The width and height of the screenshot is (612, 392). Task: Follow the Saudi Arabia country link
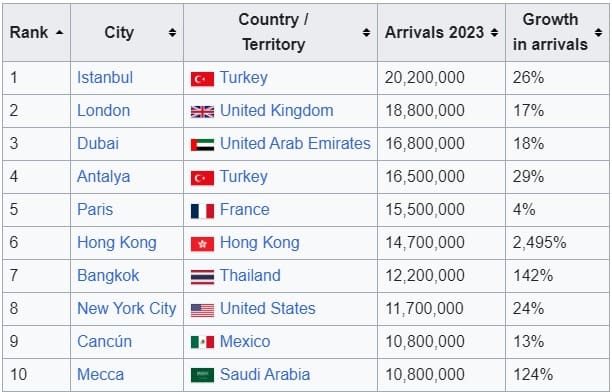tap(265, 374)
